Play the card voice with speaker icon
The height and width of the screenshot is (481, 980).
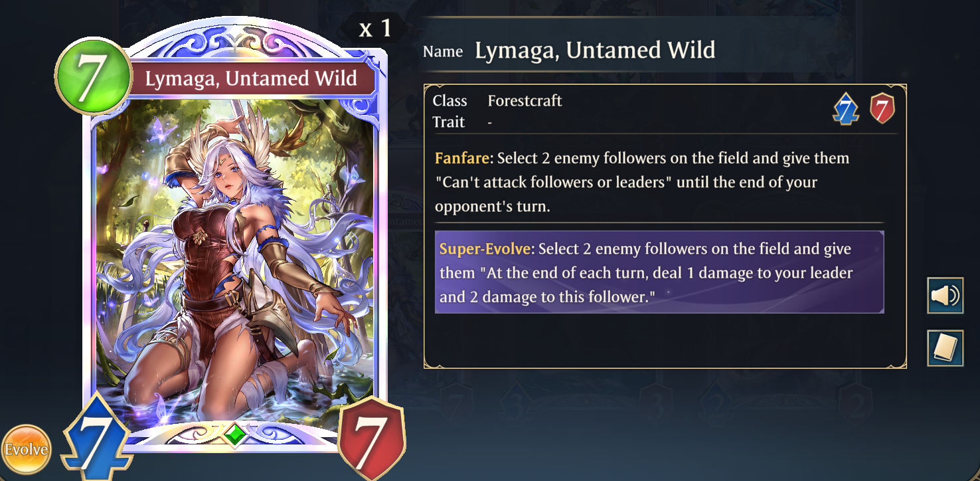[945, 296]
